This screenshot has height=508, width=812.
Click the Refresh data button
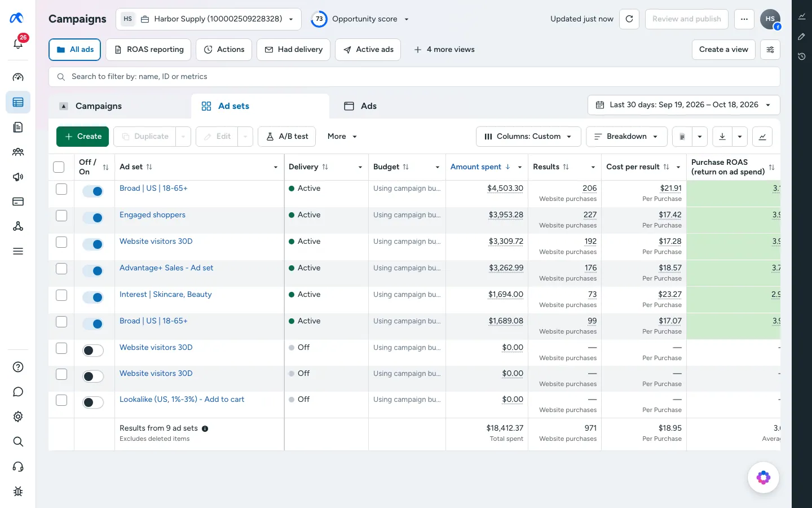629,19
